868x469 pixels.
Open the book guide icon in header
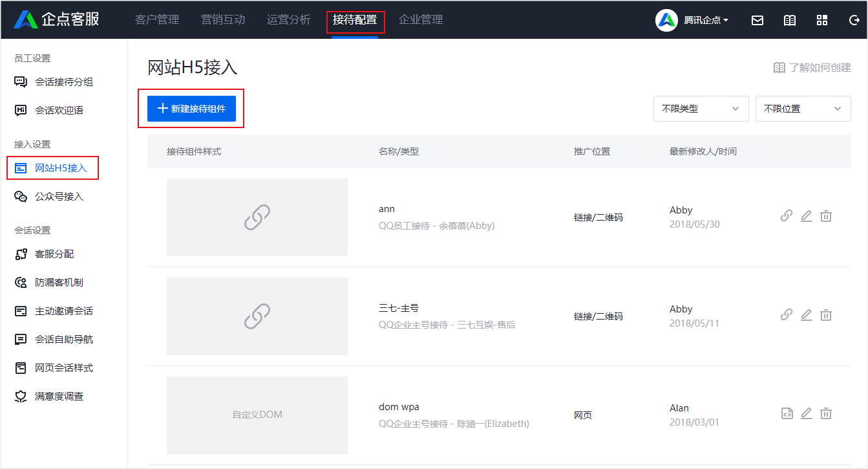[790, 20]
